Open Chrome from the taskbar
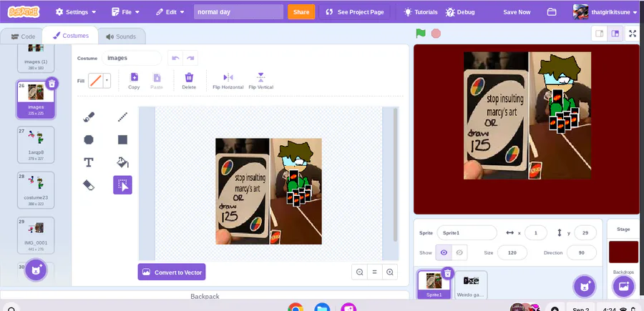The height and width of the screenshot is (311, 644). [x=296, y=307]
